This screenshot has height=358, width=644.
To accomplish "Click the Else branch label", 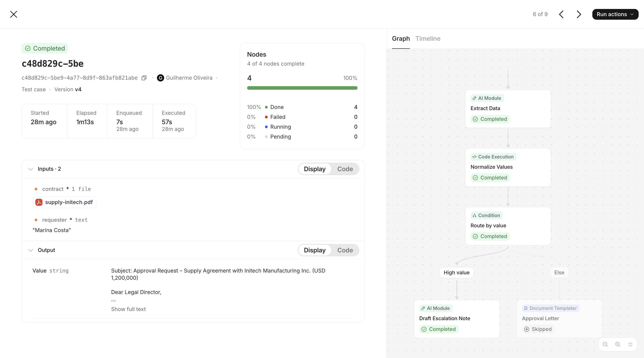I will pyautogui.click(x=559, y=273).
